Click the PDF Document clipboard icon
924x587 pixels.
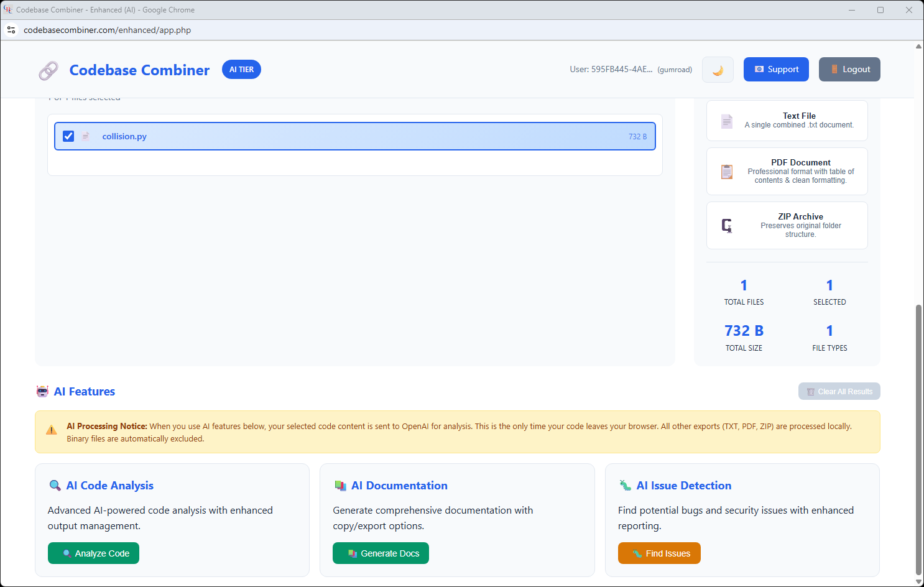click(727, 172)
